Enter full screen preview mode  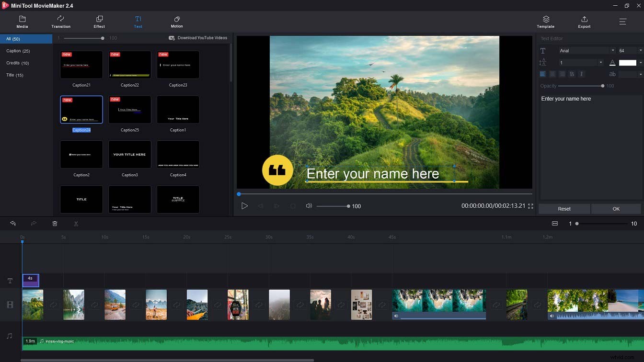point(530,206)
